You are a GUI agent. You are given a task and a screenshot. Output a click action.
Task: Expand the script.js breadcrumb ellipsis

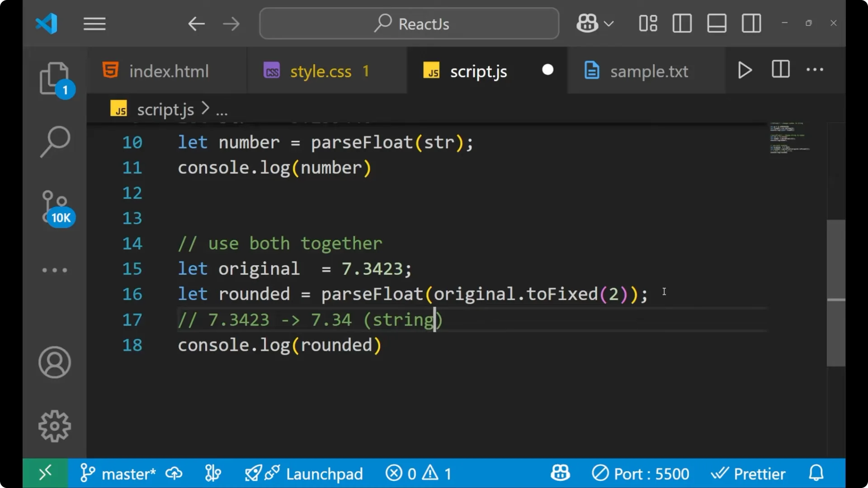[x=222, y=109]
